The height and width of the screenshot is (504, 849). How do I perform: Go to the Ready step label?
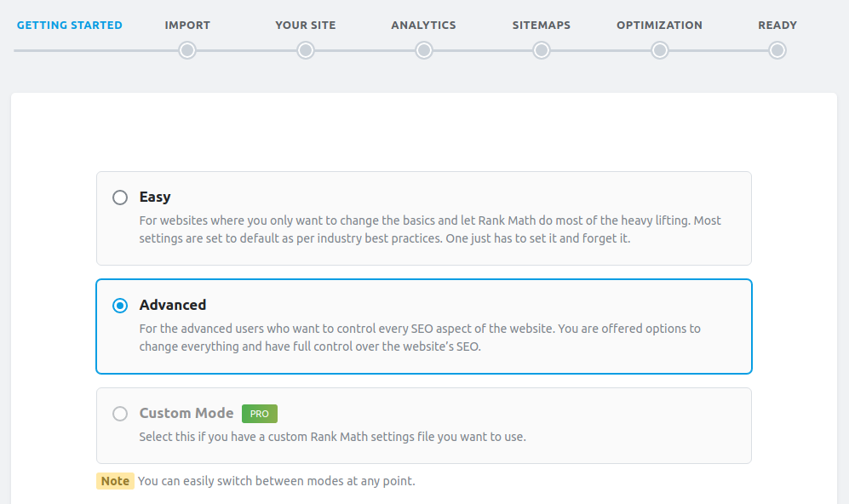click(777, 25)
